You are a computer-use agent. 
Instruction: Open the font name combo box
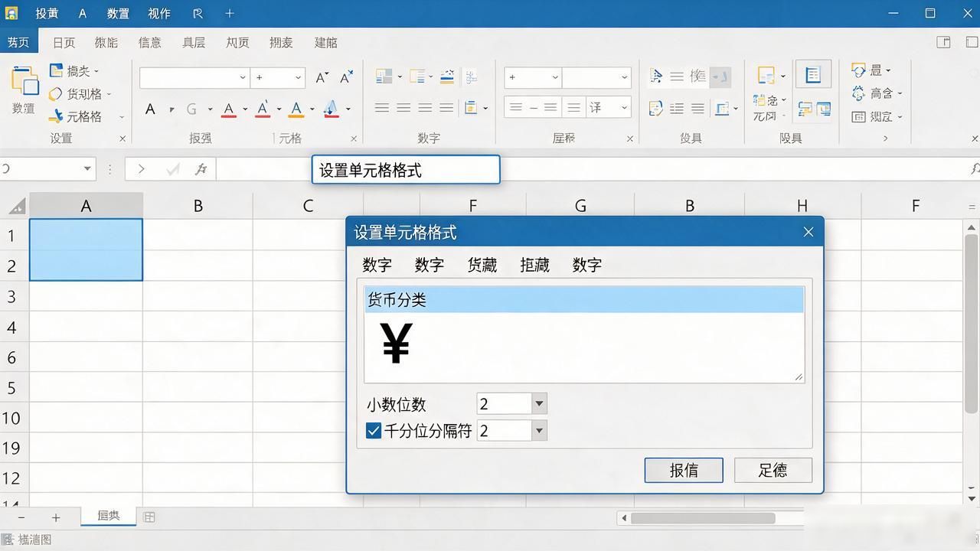[x=194, y=77]
